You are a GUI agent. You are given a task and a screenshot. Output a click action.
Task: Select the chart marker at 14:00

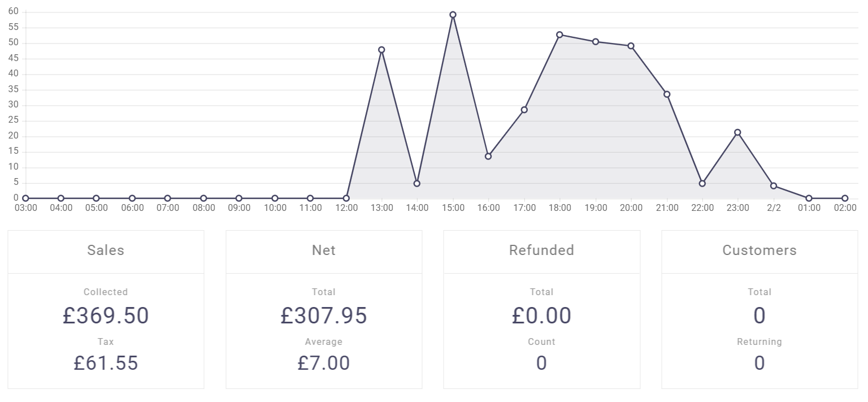417,184
